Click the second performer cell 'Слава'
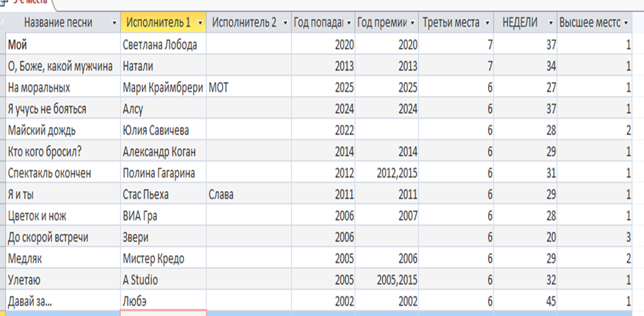 (249, 194)
